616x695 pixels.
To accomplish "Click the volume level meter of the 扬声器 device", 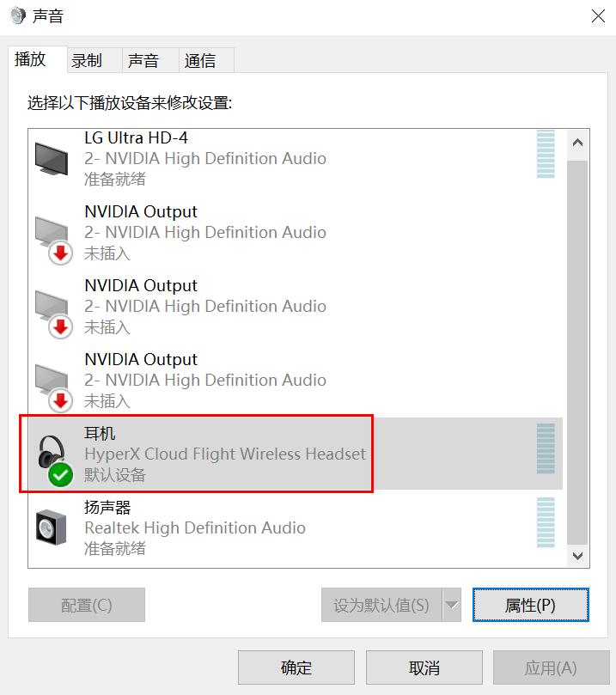I will pyautogui.click(x=546, y=522).
